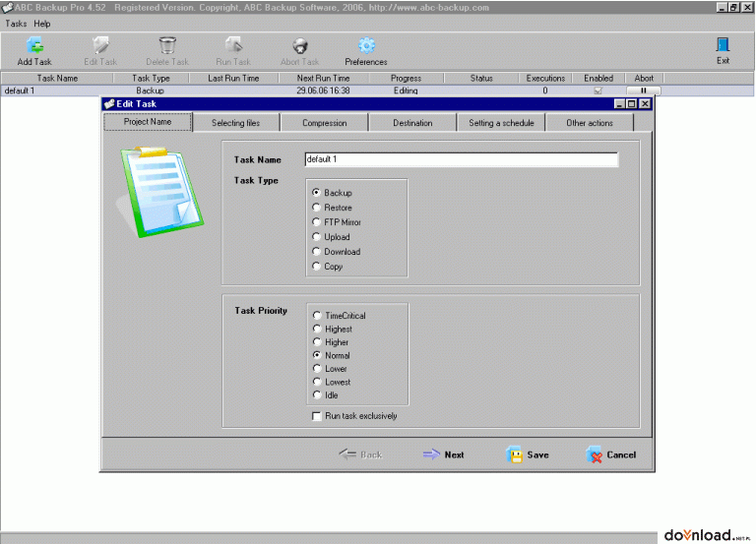Minimize the Edit Task dialog
The height and width of the screenshot is (544, 756).
click(x=620, y=103)
